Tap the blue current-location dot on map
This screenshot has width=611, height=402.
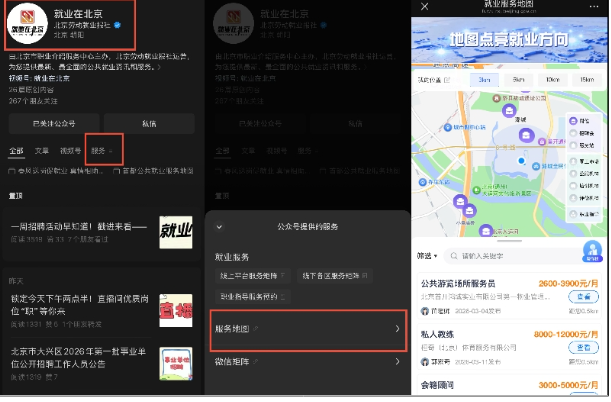[520, 159]
